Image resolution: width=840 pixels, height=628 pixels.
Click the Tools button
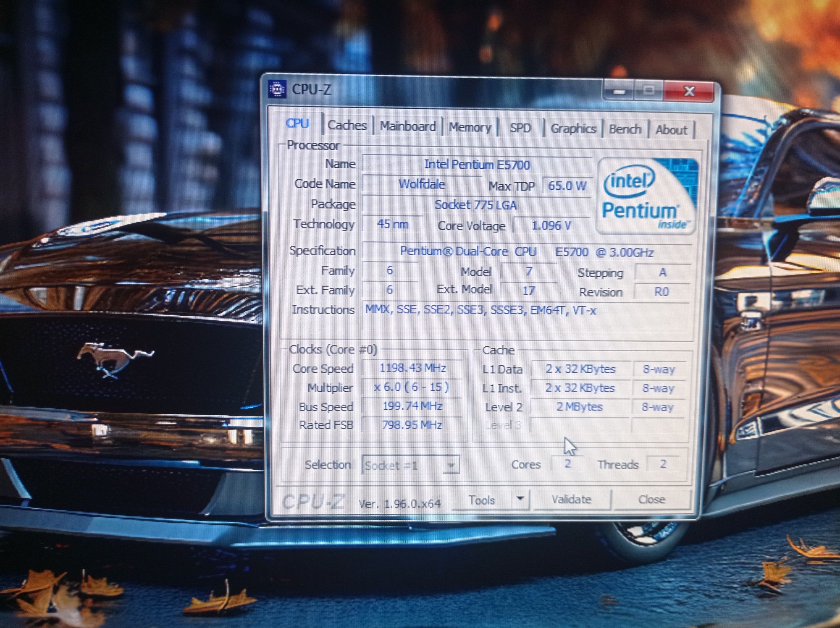pyautogui.click(x=482, y=500)
